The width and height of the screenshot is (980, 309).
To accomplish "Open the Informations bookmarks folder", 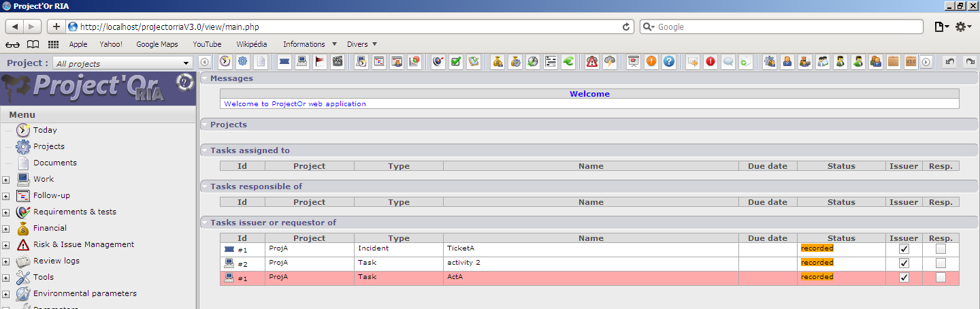I will (309, 44).
